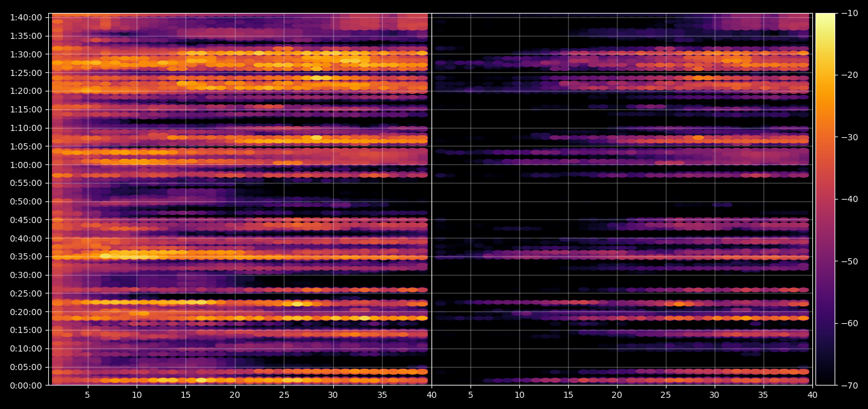The image size is (868, 409).
Task: Click the "0:30:00" y-axis label
Action: (x=26, y=275)
